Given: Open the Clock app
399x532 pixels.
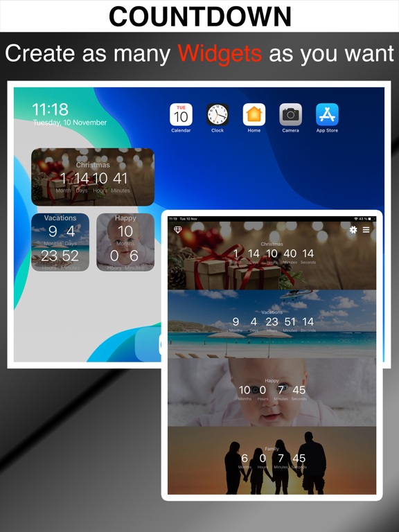Looking at the screenshot, I should [x=218, y=114].
